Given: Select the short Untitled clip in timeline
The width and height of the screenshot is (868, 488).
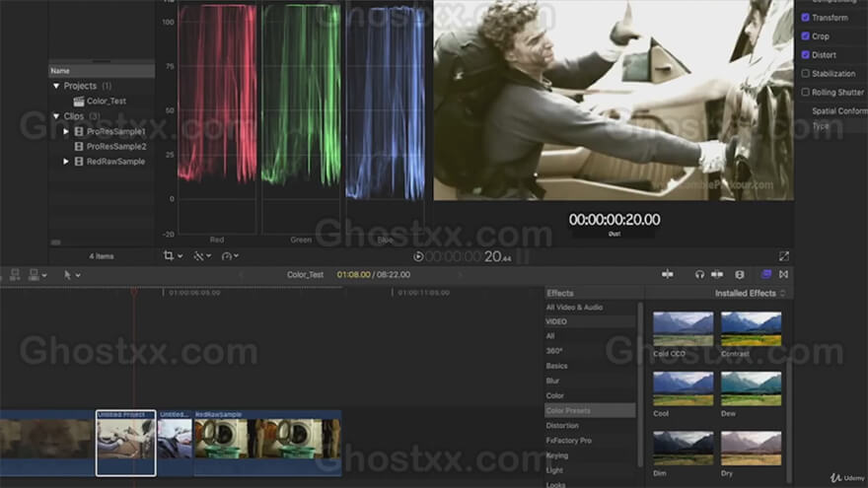Looking at the screenshot, I should click(175, 443).
